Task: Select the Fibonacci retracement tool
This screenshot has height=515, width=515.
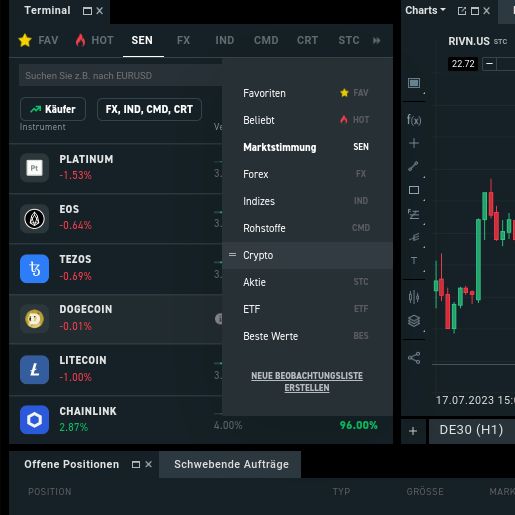Action: pyautogui.click(x=414, y=214)
